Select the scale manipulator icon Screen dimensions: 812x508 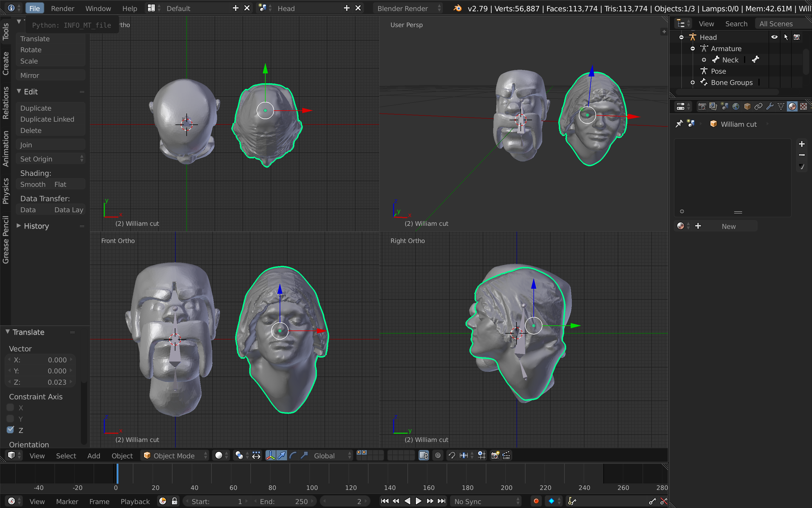coord(304,455)
